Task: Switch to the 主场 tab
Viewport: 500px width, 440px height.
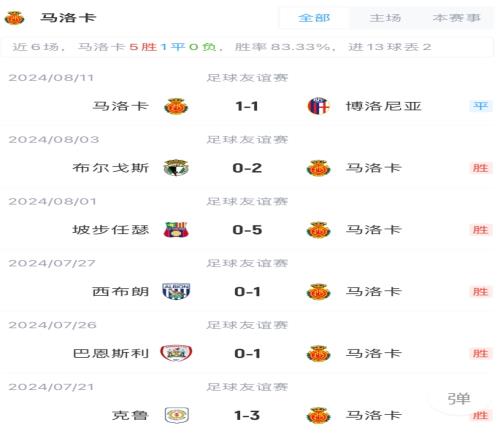Action: [385, 18]
